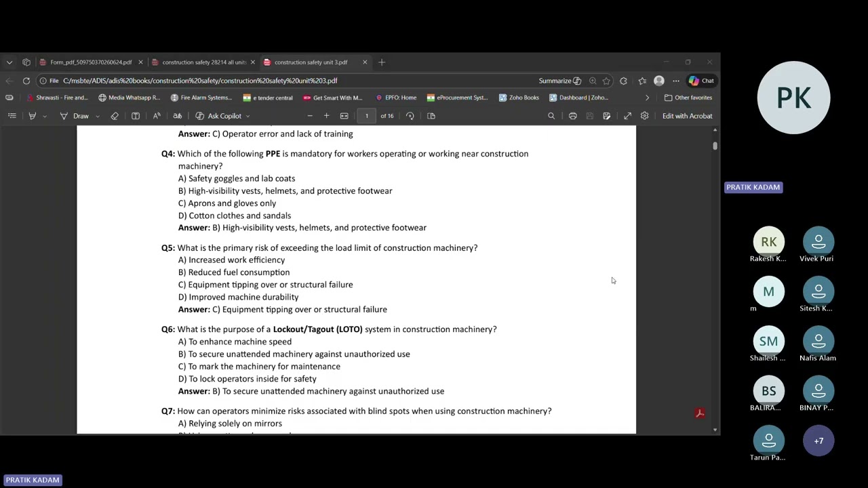This screenshot has height=488, width=868.
Task: Open browser Settings and more menu
Action: (676, 81)
